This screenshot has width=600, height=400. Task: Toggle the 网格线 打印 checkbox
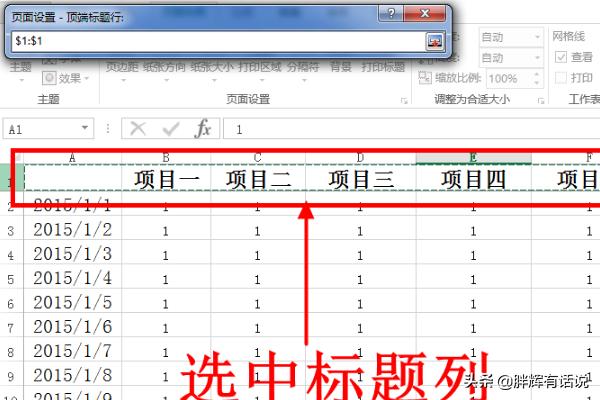point(561,78)
